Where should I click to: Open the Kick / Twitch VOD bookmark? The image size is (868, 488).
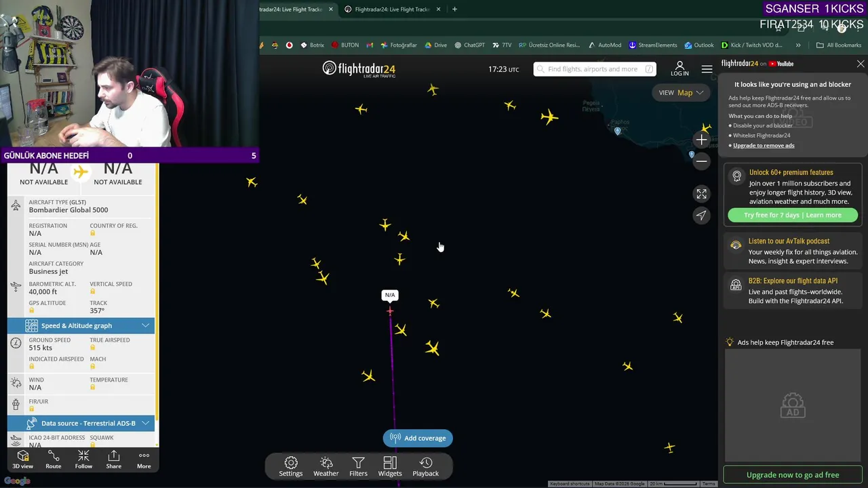(x=751, y=45)
